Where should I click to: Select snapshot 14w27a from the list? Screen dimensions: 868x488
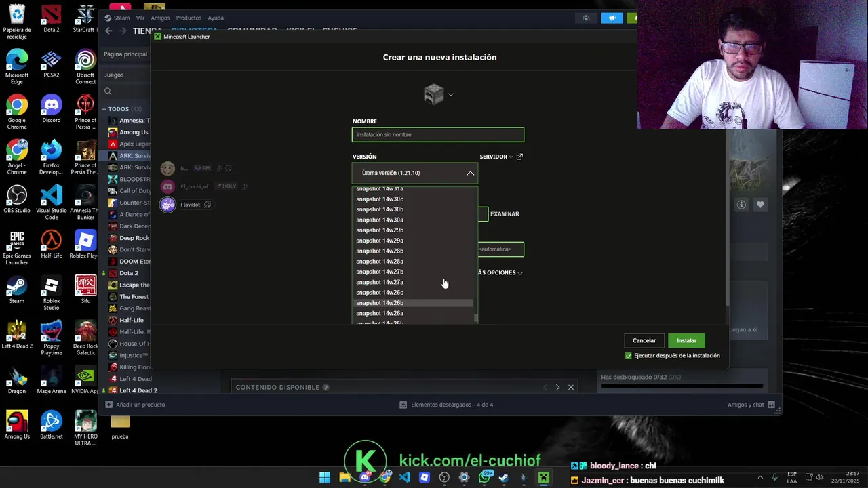pyautogui.click(x=412, y=282)
